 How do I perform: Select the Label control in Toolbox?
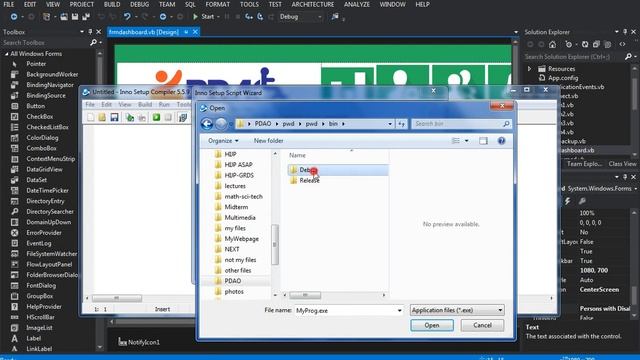coord(33,338)
